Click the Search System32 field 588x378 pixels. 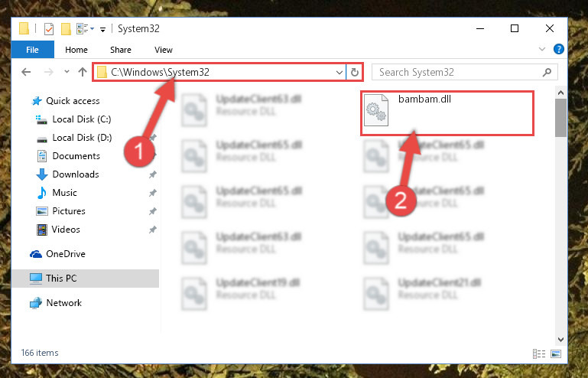pos(464,72)
